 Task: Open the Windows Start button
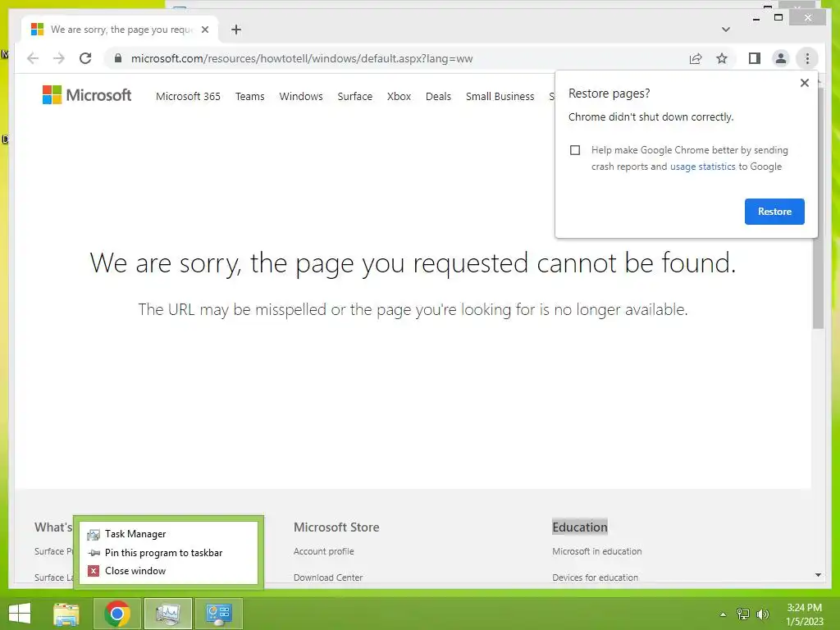(x=20, y=614)
